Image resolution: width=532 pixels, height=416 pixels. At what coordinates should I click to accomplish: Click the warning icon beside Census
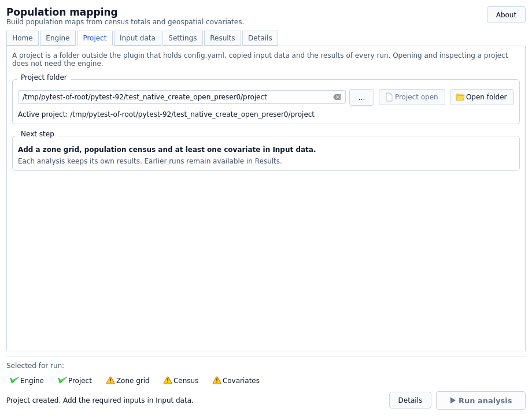click(168, 380)
